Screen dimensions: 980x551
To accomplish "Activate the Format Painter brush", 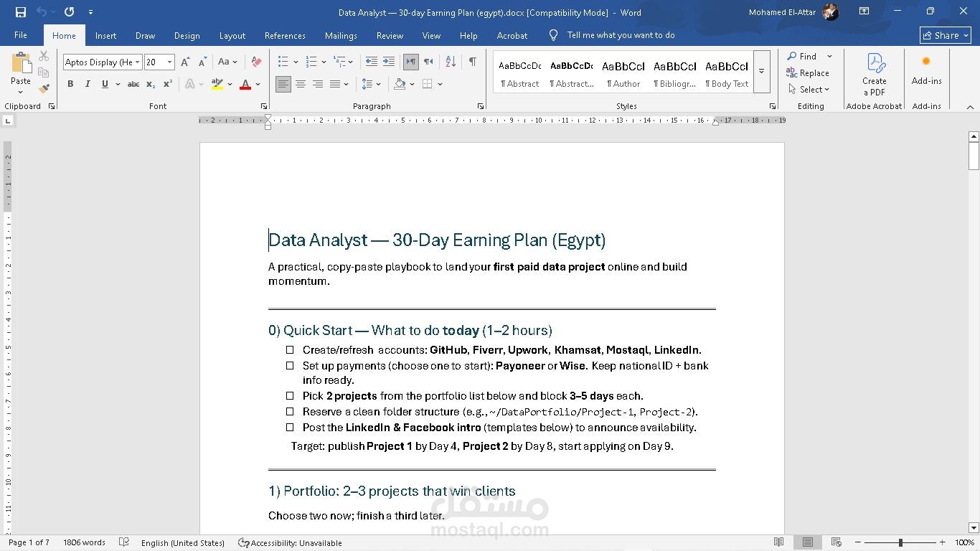I will coord(44,89).
